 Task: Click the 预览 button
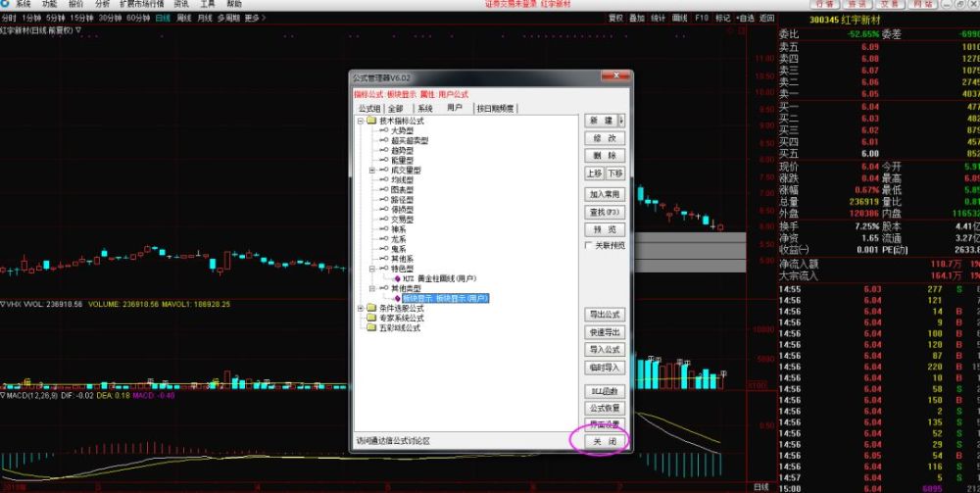click(x=605, y=229)
